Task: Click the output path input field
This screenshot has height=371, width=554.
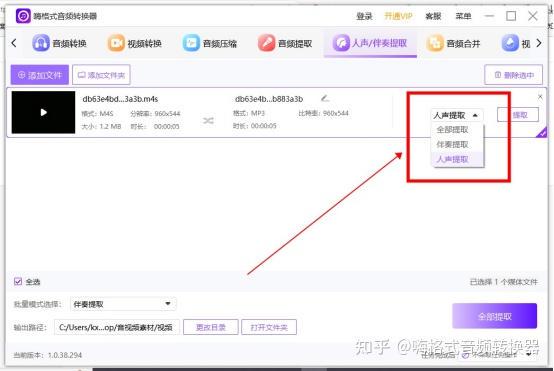Action: tap(117, 327)
